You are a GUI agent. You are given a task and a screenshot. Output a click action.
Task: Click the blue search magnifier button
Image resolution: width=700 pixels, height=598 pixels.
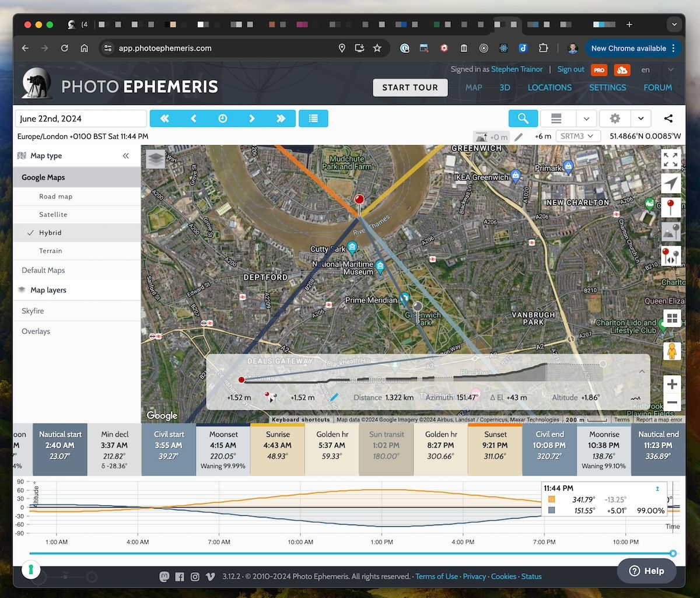click(523, 118)
